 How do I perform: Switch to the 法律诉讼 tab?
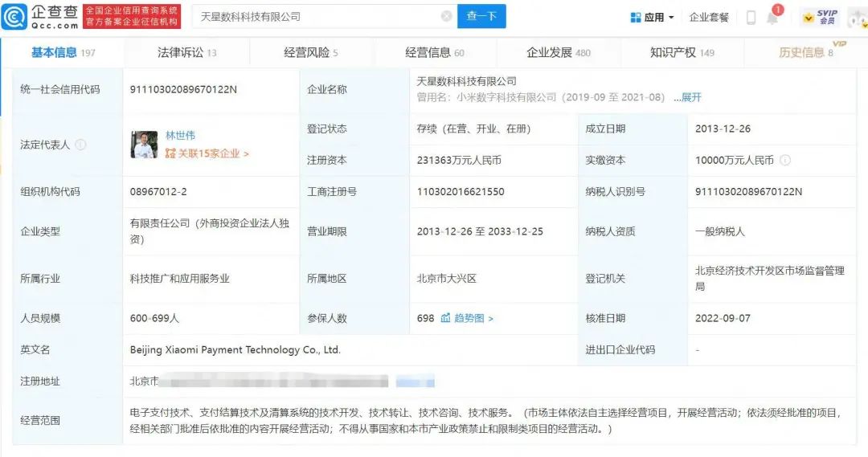coord(186,52)
